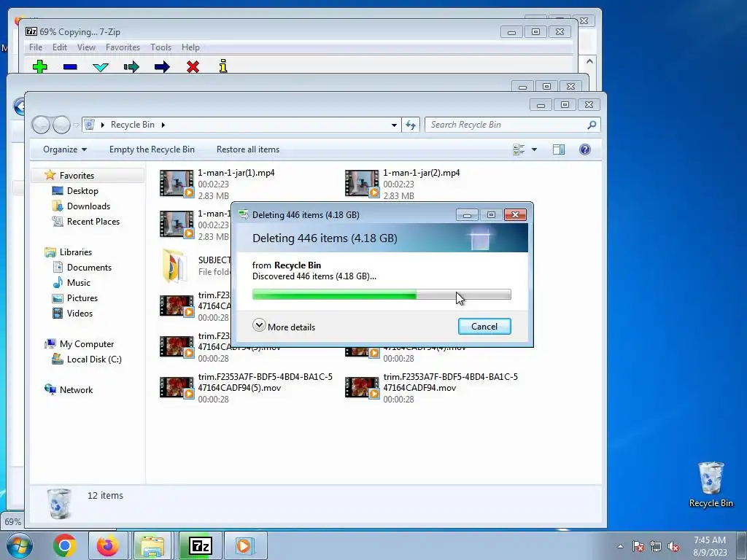Click the taskbar clock showing 7:45 AM

[710, 546]
